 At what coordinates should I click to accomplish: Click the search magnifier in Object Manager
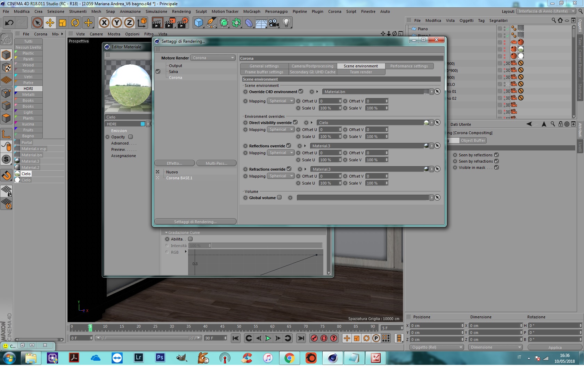(x=554, y=21)
